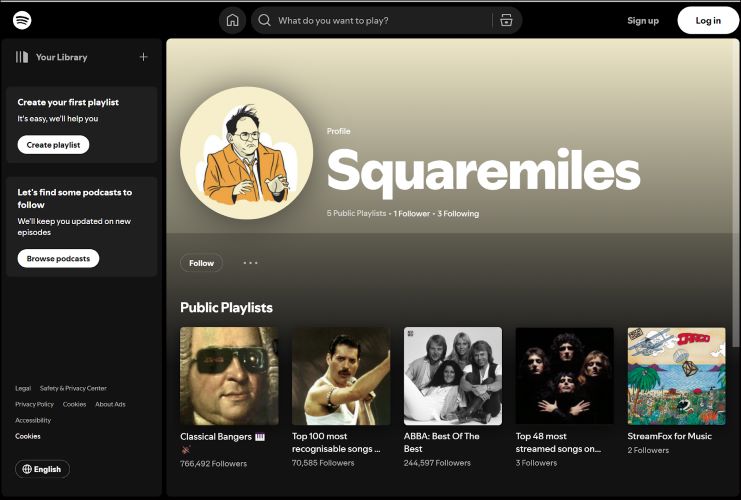Click 'StreamFox for Music' title
The image size is (741, 500).
[x=670, y=436]
